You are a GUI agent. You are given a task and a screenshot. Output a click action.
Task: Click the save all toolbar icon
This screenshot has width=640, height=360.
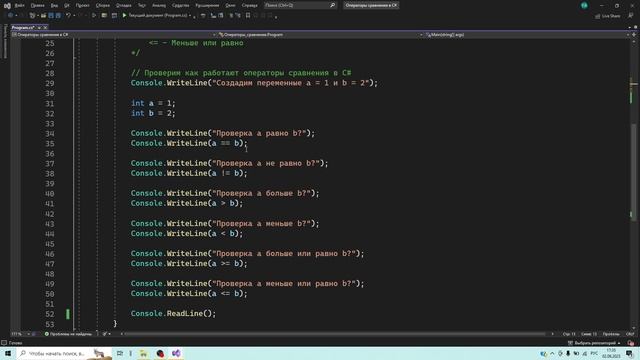point(58,16)
